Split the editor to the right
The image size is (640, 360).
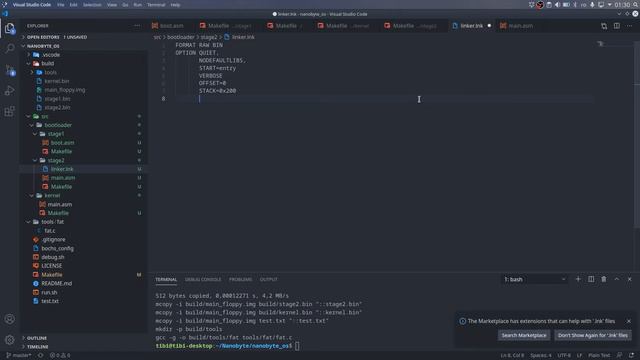tap(617, 26)
